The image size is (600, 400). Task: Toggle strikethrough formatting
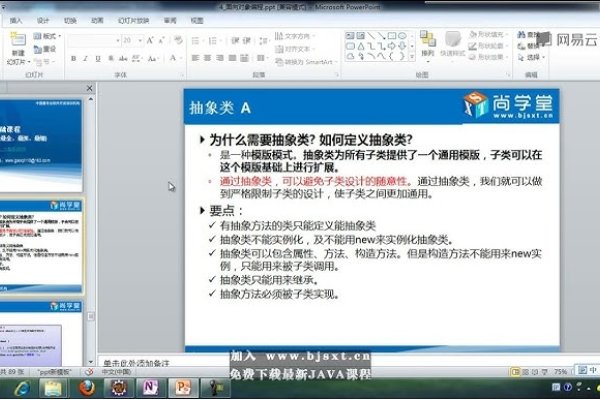coord(123,59)
